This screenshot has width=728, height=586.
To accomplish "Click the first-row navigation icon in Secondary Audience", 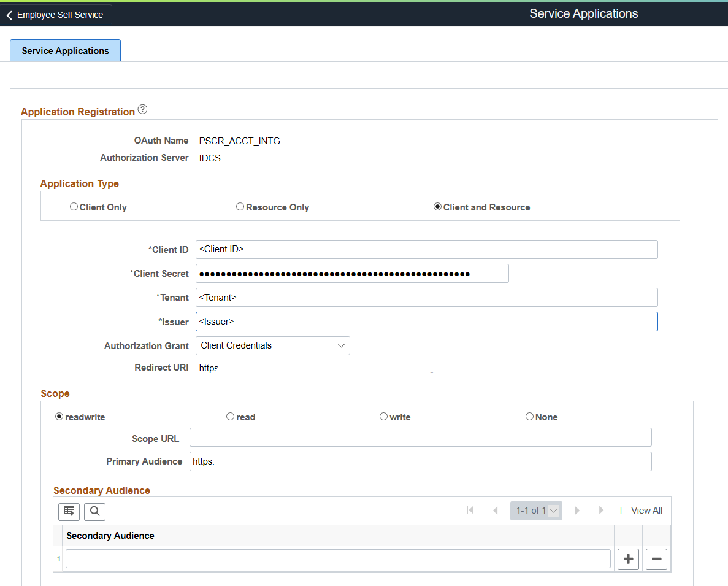I will click(x=470, y=510).
